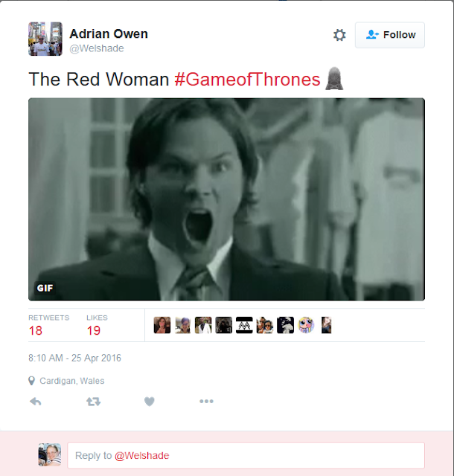Open Adrian Owen's profile picture
Viewport: 454px width, 476px height.
pyautogui.click(x=45, y=39)
